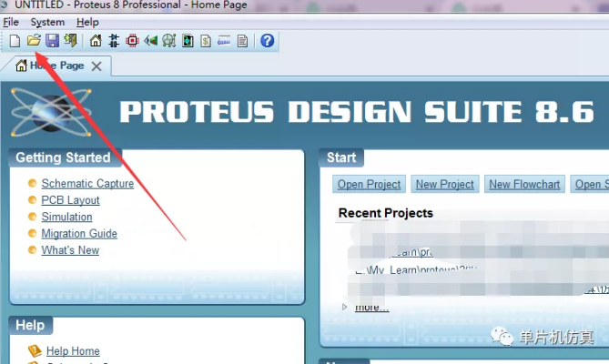Open Bill of Materials dollar icon
This screenshot has height=364, width=609.
point(206,41)
